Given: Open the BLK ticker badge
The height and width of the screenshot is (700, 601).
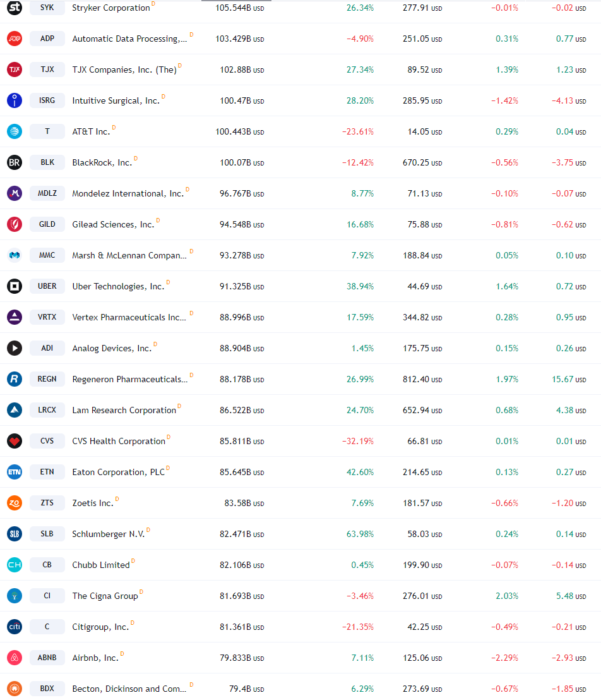Looking at the screenshot, I should [x=47, y=162].
